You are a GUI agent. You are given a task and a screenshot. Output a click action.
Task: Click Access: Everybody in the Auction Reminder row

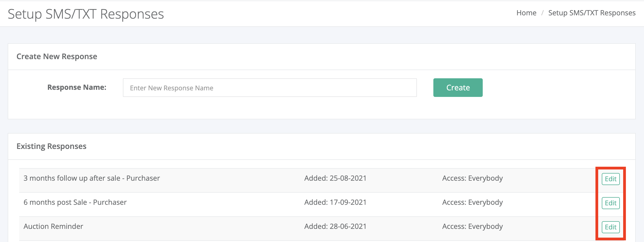point(472,226)
